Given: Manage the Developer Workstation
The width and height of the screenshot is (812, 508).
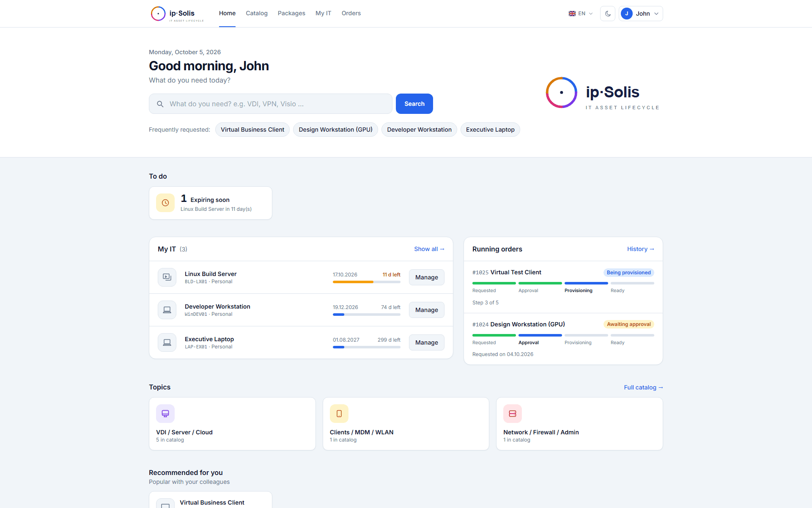Looking at the screenshot, I should click(427, 310).
